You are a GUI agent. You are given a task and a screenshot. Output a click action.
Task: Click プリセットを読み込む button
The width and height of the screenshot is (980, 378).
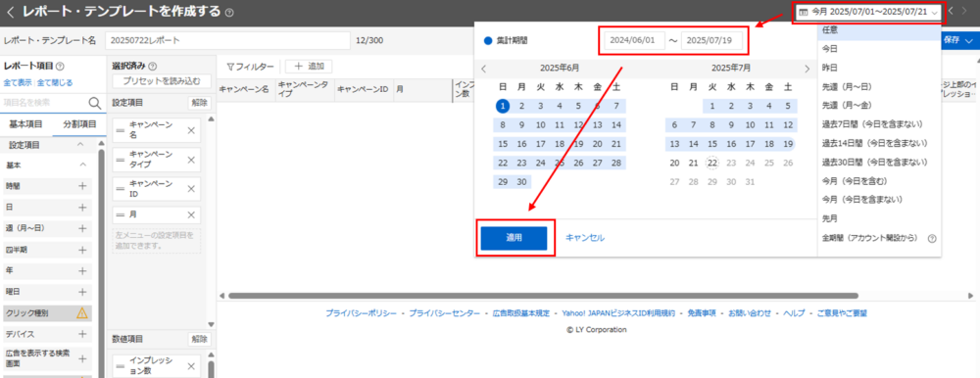tap(162, 80)
